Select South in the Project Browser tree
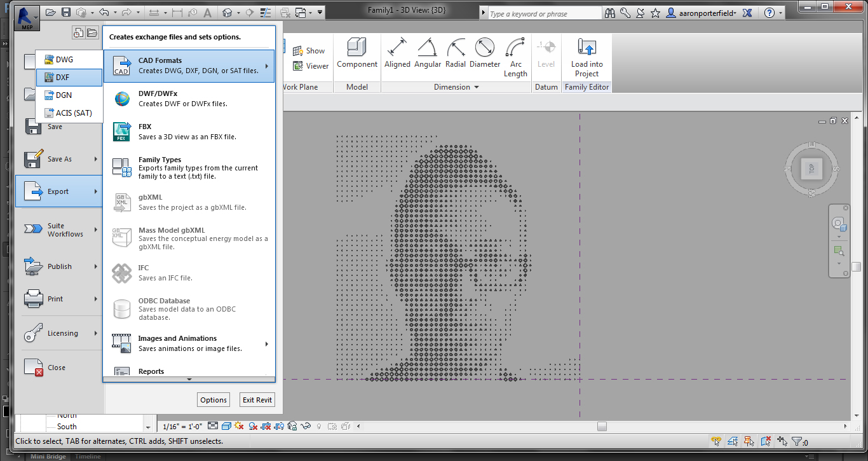868x461 pixels. click(67, 427)
